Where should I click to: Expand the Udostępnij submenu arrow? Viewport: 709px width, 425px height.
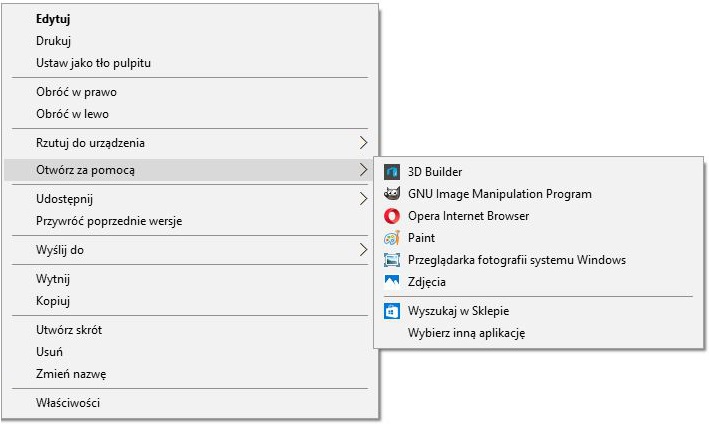click(363, 199)
